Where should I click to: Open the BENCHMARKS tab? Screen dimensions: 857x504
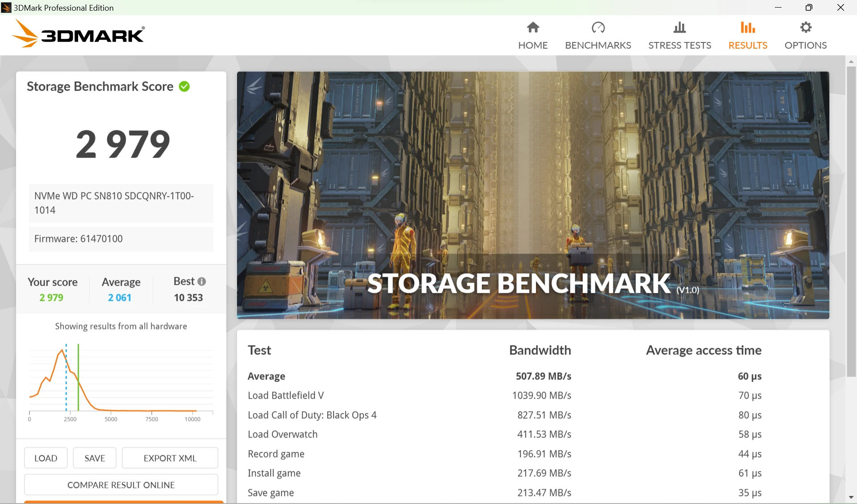[598, 36]
